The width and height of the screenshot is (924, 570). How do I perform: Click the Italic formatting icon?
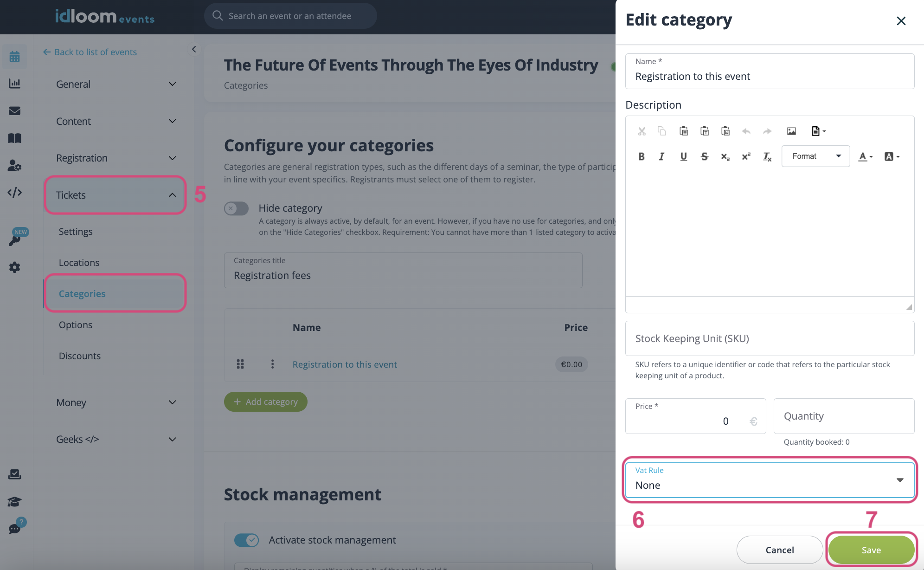click(x=661, y=156)
